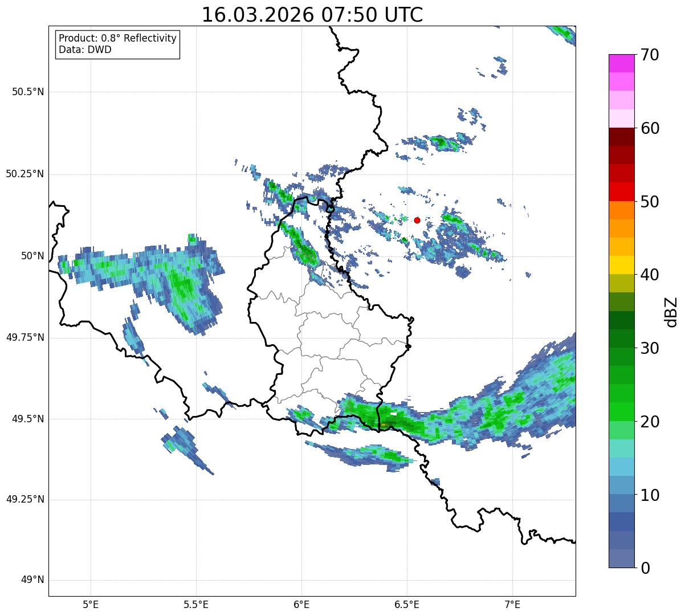The height and width of the screenshot is (616, 685).
Task: Click the 49.5°N latitude label
Action: pos(28,419)
